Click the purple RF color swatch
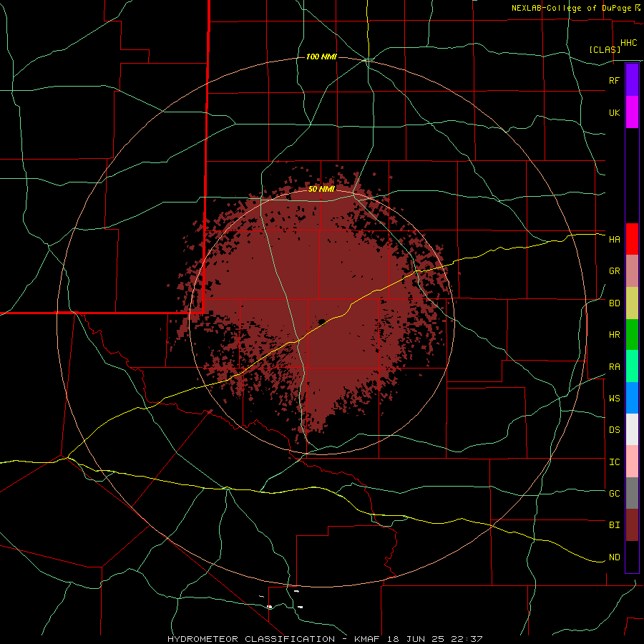 point(632,80)
